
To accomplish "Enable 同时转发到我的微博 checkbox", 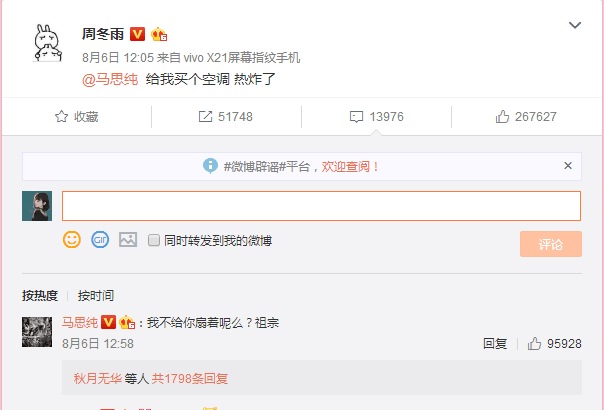I will click(x=154, y=240).
